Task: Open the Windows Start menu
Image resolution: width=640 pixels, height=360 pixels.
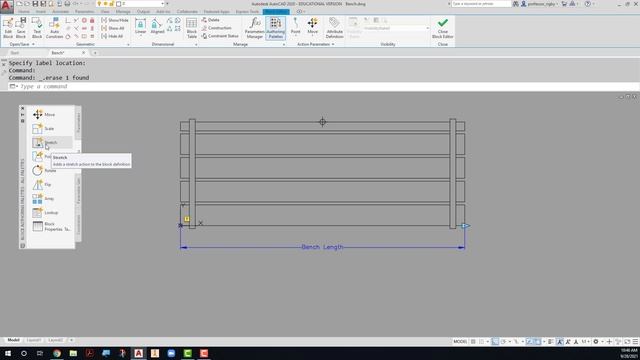Action: (x=8, y=353)
